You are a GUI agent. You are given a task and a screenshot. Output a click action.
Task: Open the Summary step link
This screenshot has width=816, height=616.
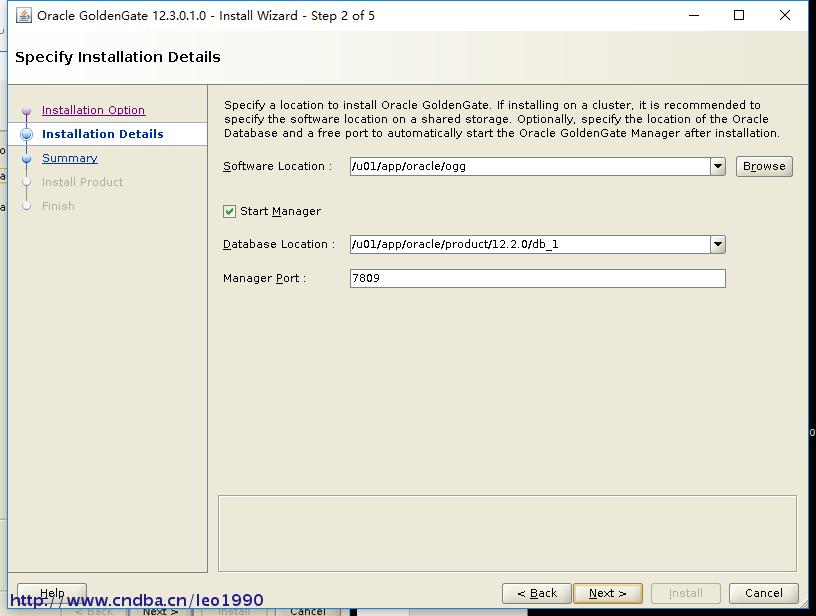[70, 158]
